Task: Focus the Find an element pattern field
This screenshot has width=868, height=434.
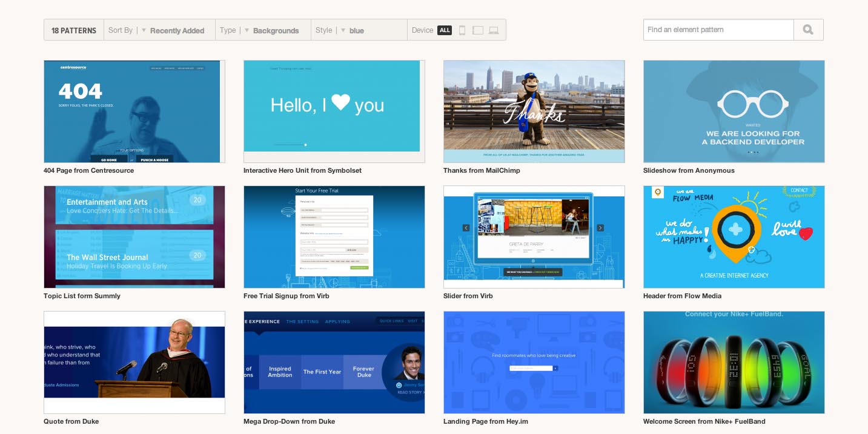Action: (x=718, y=30)
